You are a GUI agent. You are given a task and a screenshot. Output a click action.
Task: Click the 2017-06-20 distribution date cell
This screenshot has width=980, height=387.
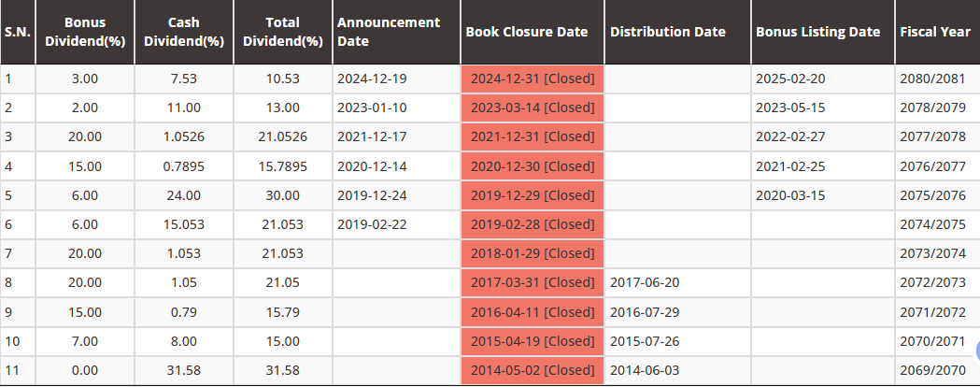coord(646,282)
